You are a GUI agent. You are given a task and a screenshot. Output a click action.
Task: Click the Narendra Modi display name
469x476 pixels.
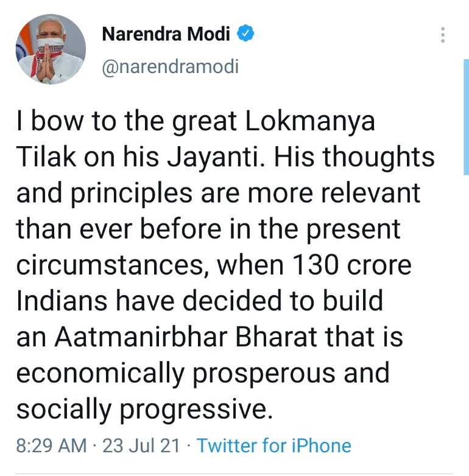166,34
